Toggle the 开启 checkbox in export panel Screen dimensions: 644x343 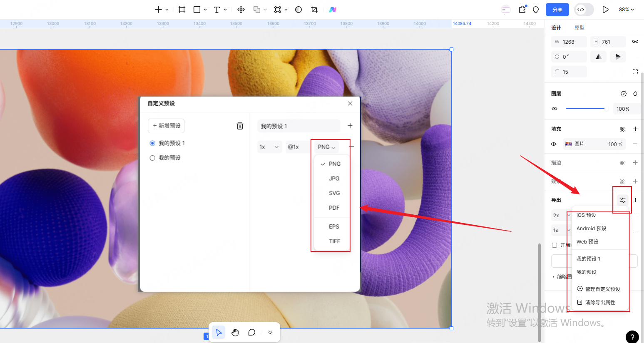554,245
